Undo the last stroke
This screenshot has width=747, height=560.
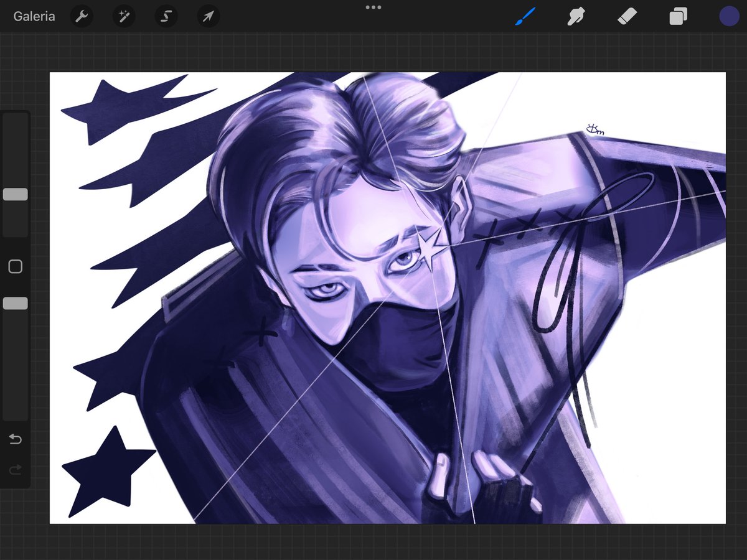tap(16, 440)
